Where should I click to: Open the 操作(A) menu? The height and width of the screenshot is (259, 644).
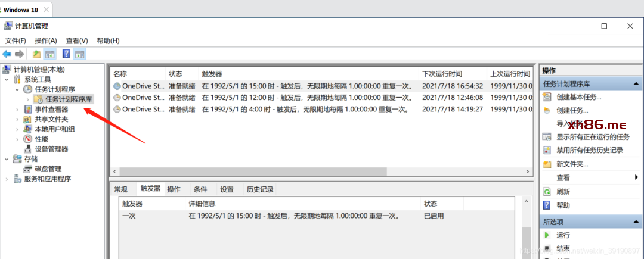pyautogui.click(x=46, y=40)
